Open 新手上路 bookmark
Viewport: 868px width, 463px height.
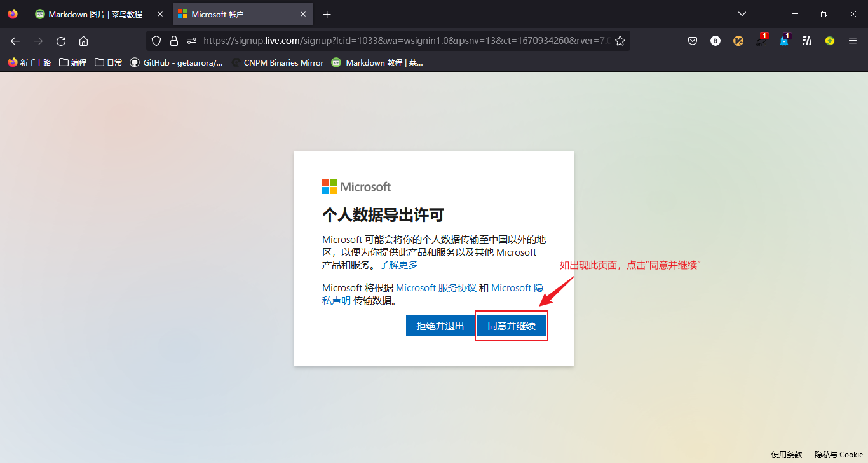(x=29, y=62)
